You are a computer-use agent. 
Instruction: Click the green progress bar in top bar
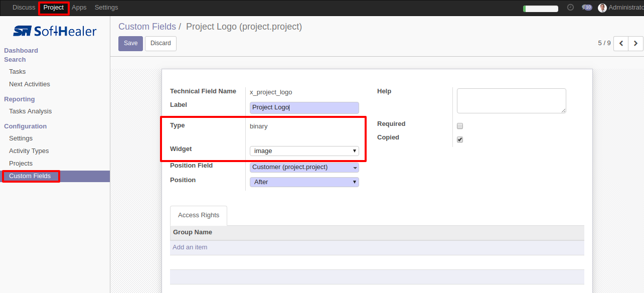(x=541, y=9)
